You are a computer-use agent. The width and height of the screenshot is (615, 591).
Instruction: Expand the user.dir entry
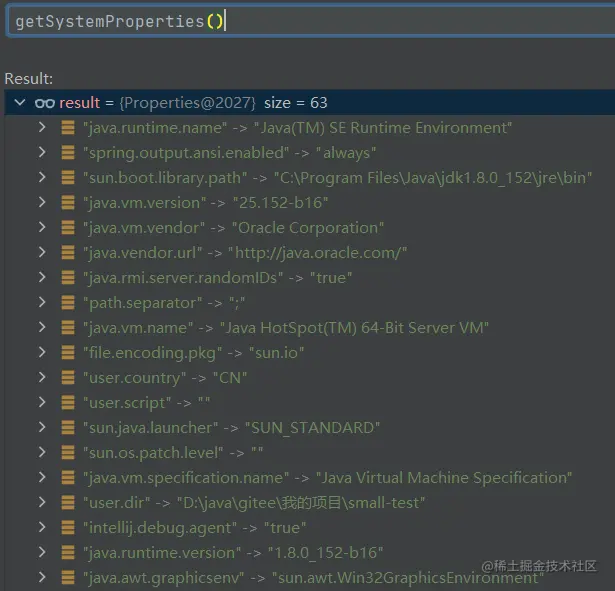(42, 502)
